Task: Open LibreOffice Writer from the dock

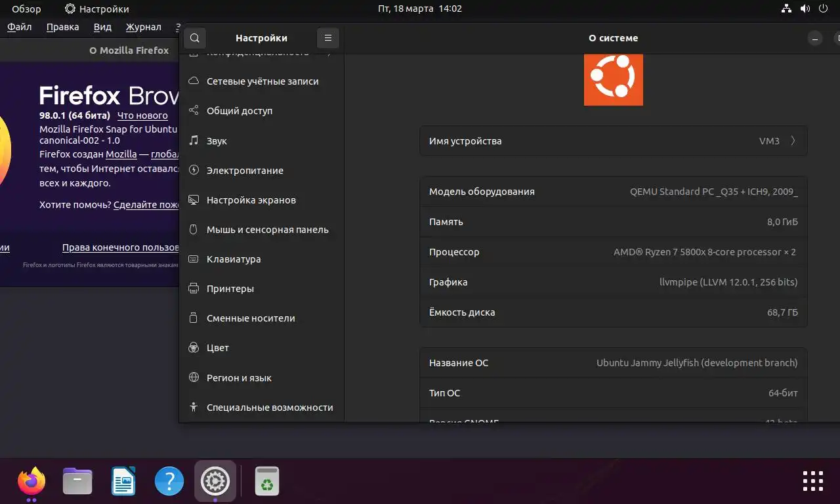Action: 123,482
